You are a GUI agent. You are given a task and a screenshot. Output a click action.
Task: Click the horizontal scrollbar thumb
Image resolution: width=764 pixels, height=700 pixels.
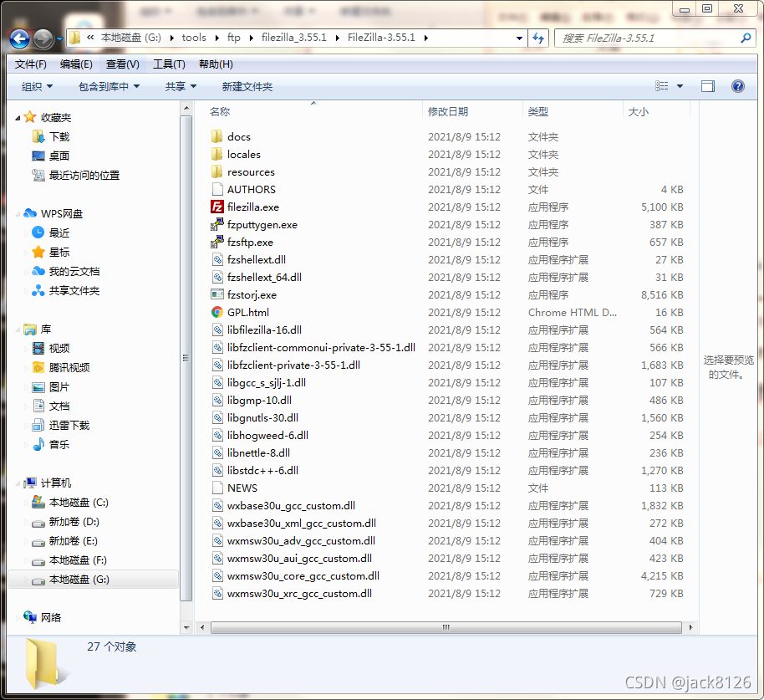pos(446,627)
